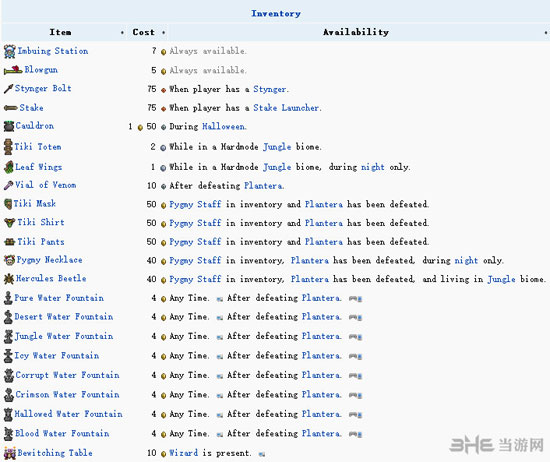550x462 pixels.
Task: Click the Stake item icon
Action: (11, 108)
